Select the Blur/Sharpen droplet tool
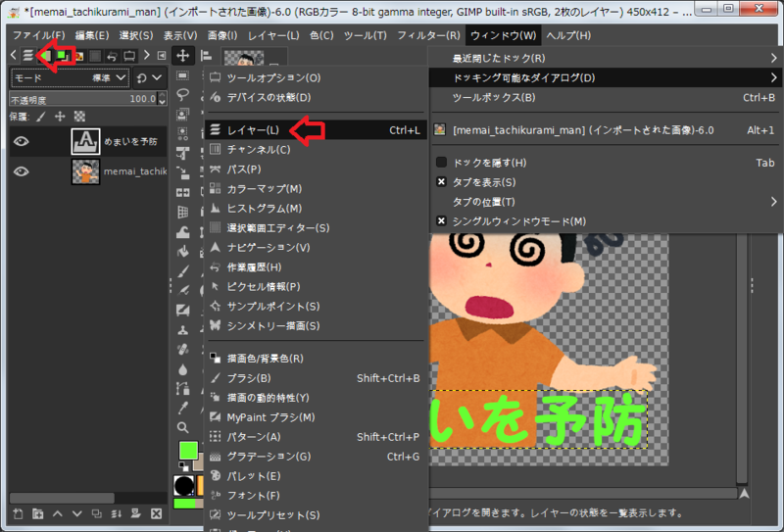 [x=182, y=369]
